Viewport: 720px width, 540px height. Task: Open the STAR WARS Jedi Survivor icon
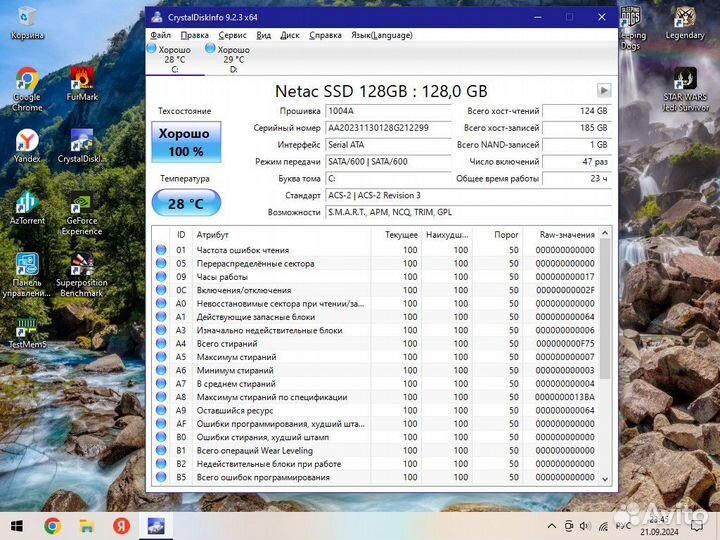(685, 90)
